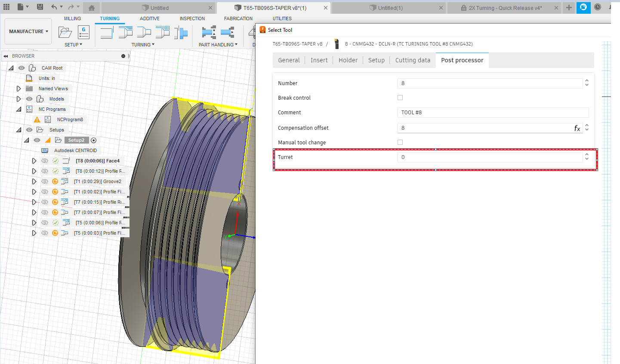This screenshot has height=364, width=620.
Task: Enable the Break control checkbox
Action: [x=400, y=98]
